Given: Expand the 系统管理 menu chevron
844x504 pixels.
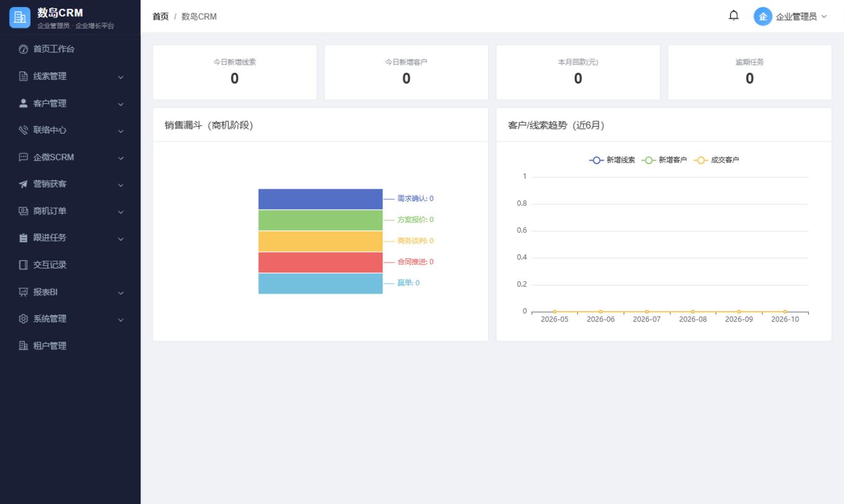Looking at the screenshot, I should point(120,320).
